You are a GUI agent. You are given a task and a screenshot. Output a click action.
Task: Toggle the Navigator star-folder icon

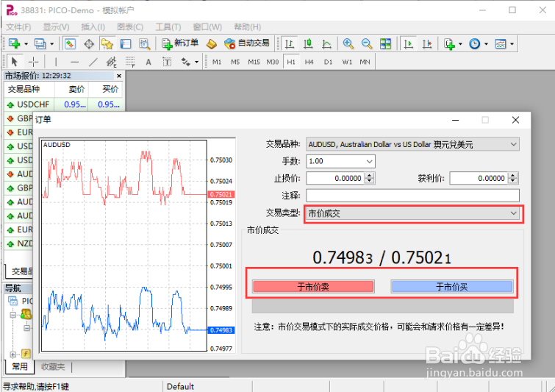pos(107,44)
